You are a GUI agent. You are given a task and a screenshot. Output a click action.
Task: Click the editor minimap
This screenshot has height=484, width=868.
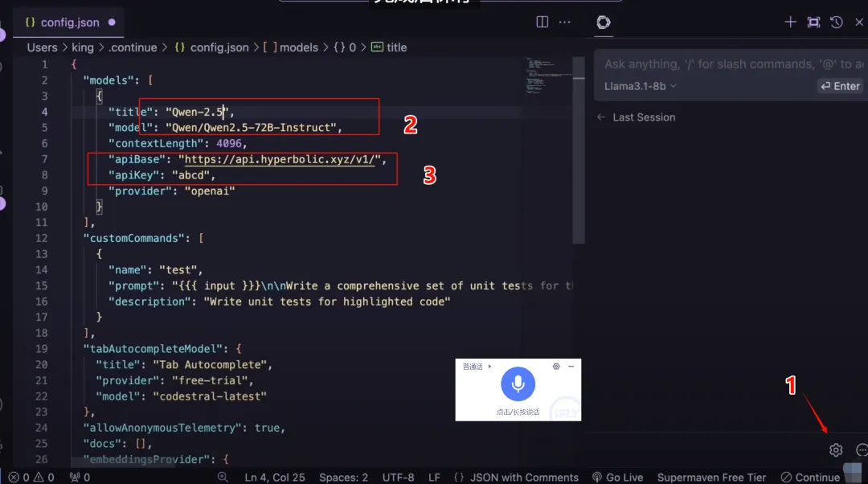[548, 75]
